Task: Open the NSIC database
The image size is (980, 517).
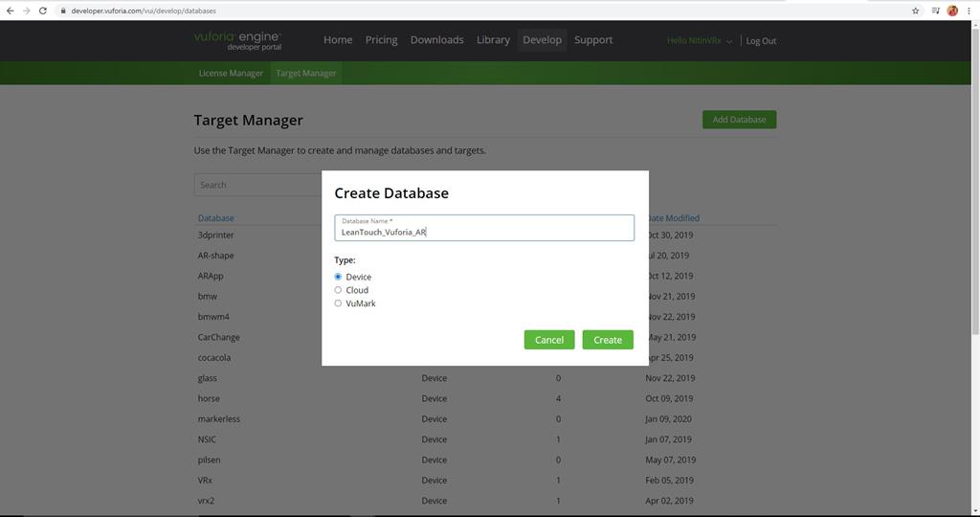Action: (x=207, y=439)
